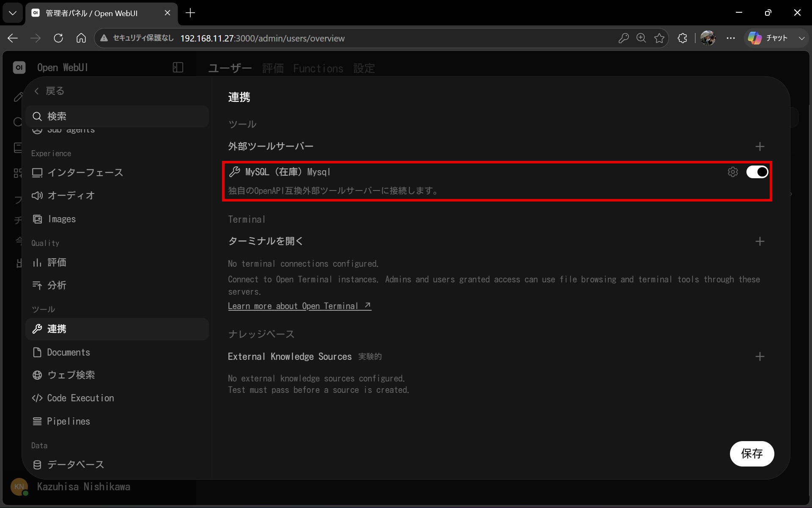Open Learn more about Open Terminal link
The image size is (812, 508).
pyautogui.click(x=299, y=306)
